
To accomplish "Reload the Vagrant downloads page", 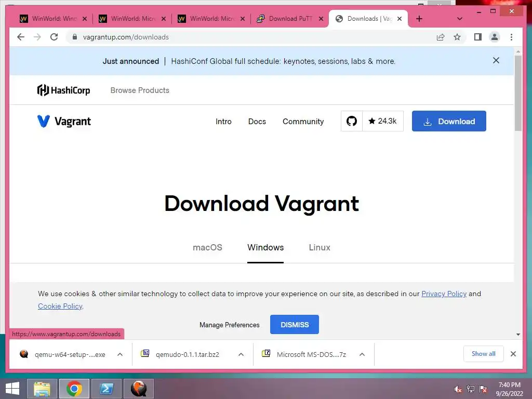I will [x=54, y=37].
